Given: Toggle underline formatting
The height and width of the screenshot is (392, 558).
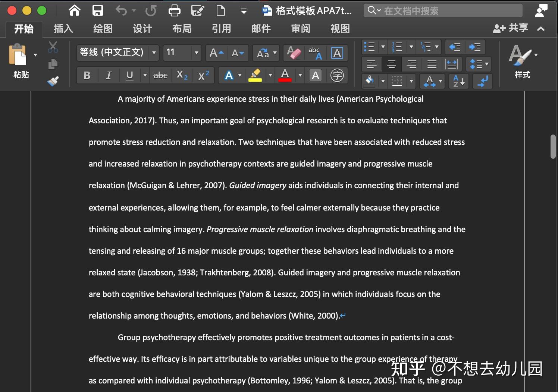Looking at the screenshot, I should [x=129, y=75].
